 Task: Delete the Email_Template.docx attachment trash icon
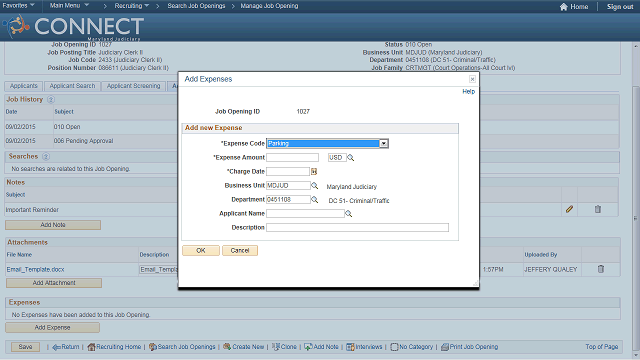tap(601, 269)
